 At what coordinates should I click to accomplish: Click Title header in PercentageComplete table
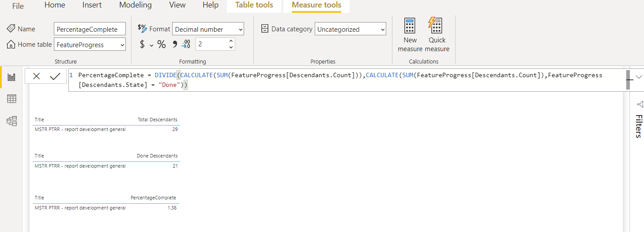pyautogui.click(x=39, y=198)
